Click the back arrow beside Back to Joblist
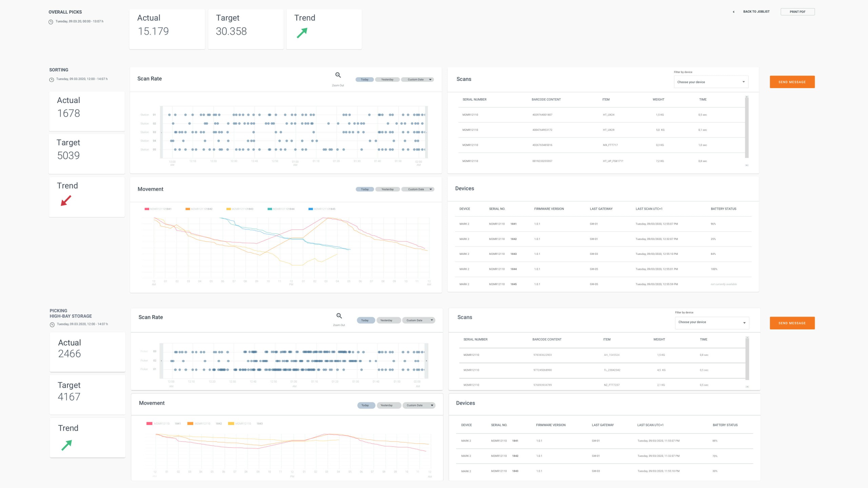868x488 pixels. [733, 12]
